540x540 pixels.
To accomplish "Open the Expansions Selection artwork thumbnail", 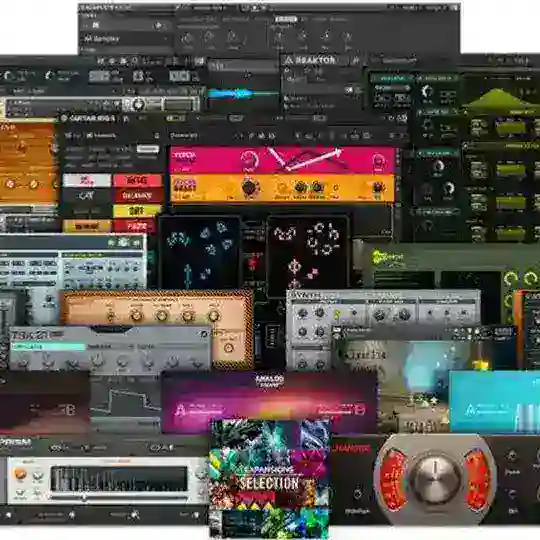I will (269, 479).
